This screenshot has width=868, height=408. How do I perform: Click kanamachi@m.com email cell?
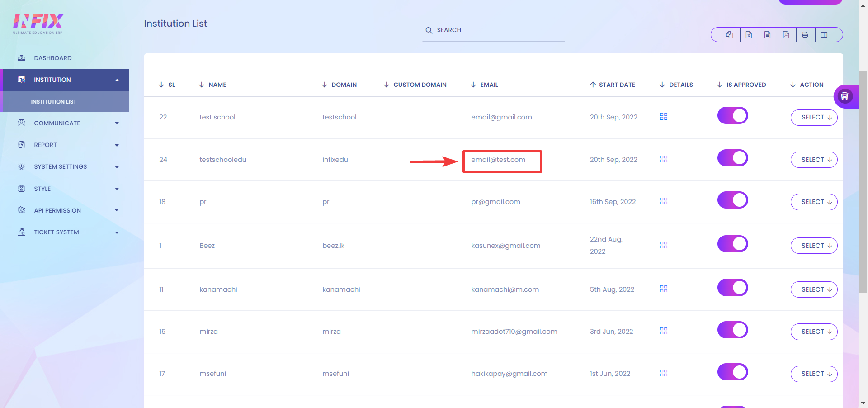[x=505, y=289]
